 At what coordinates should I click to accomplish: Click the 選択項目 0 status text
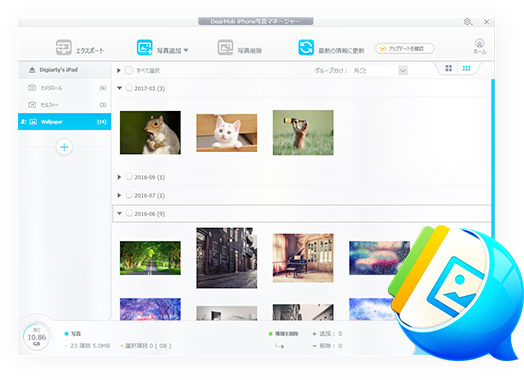pos(148,346)
